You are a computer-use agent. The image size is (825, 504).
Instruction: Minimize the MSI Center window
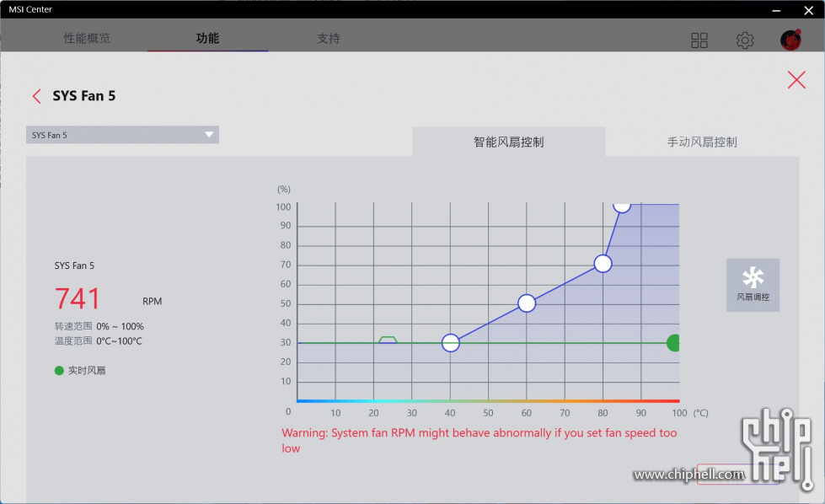pos(776,10)
